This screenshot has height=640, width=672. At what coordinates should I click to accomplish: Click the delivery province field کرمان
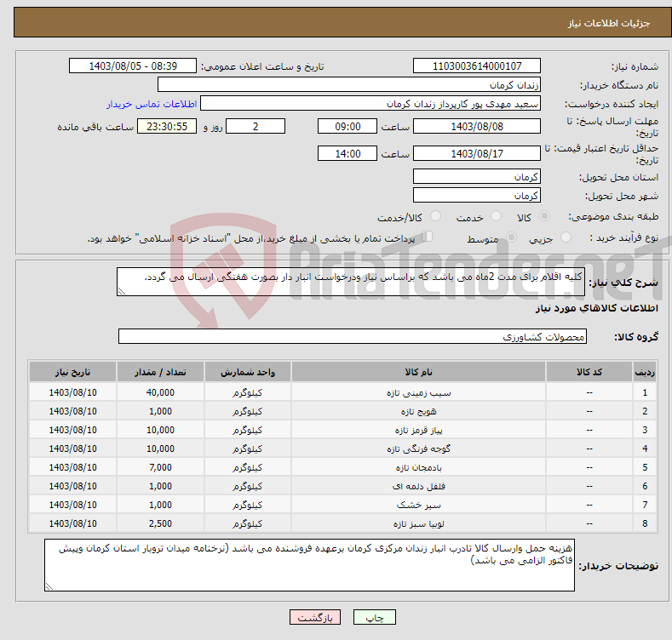point(477,176)
